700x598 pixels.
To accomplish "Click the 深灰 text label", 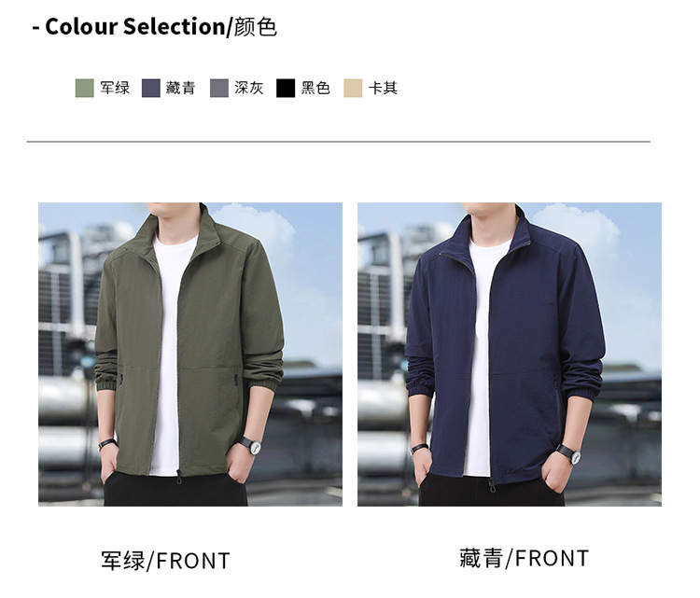I will pyautogui.click(x=249, y=88).
